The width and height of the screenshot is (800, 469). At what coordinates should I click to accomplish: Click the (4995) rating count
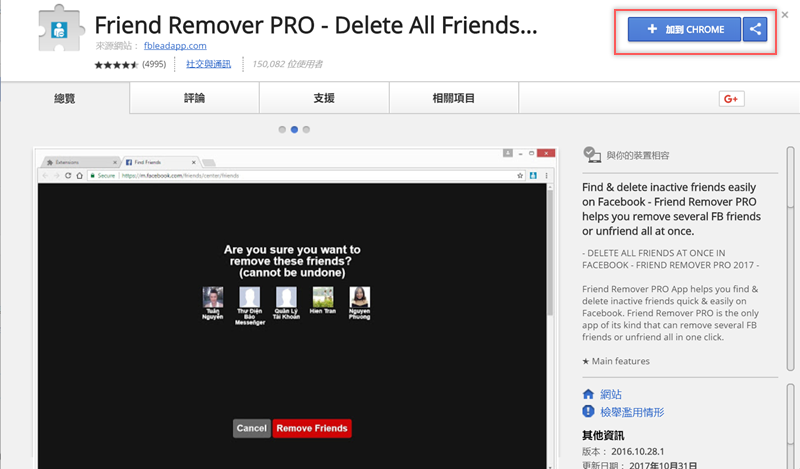(x=154, y=64)
